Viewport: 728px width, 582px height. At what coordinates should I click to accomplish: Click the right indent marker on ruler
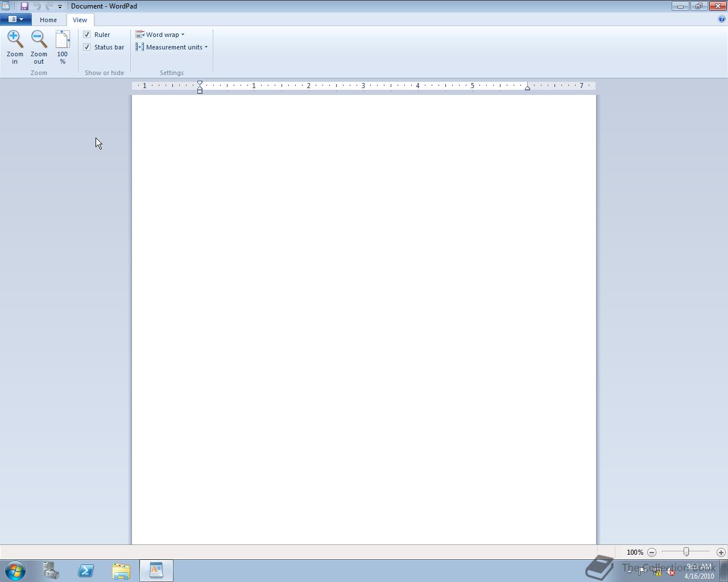(527, 88)
